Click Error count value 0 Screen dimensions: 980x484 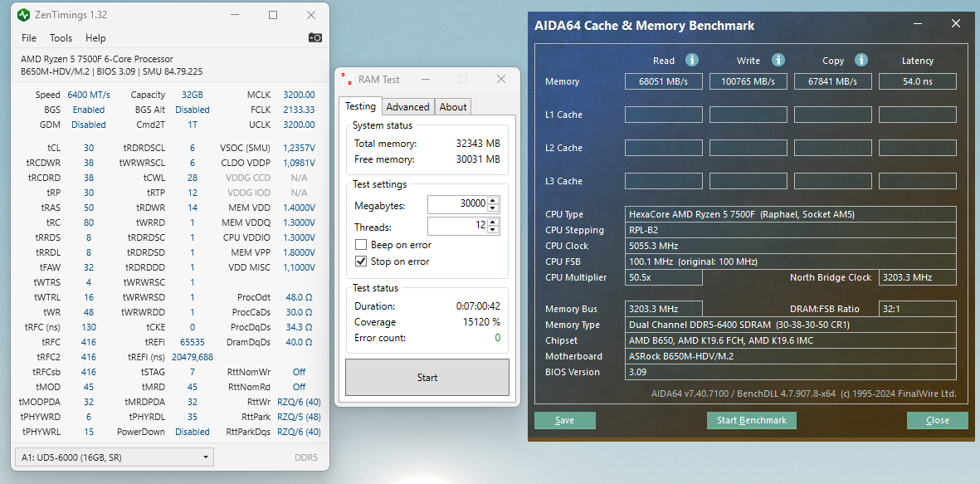tap(498, 338)
